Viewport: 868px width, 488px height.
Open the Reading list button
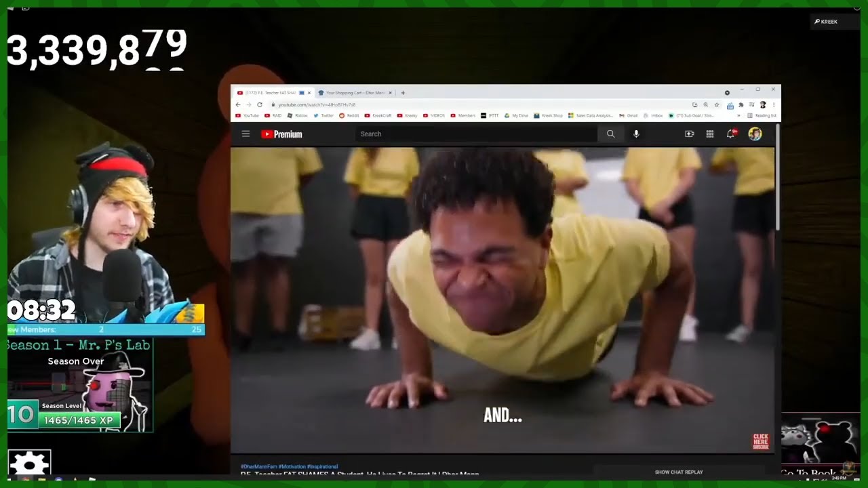click(x=762, y=116)
